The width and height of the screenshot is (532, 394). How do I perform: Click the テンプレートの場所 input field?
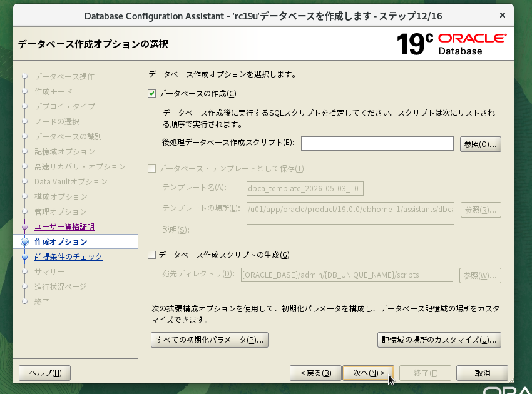(350, 210)
